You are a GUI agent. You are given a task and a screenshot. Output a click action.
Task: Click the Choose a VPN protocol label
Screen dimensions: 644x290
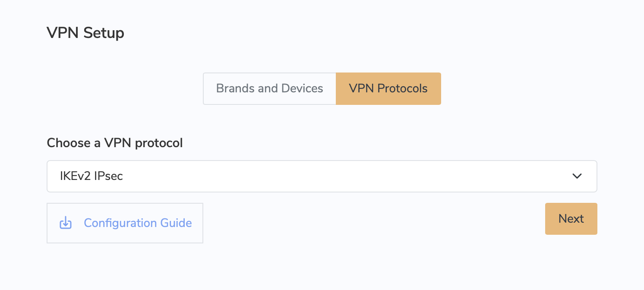click(115, 143)
